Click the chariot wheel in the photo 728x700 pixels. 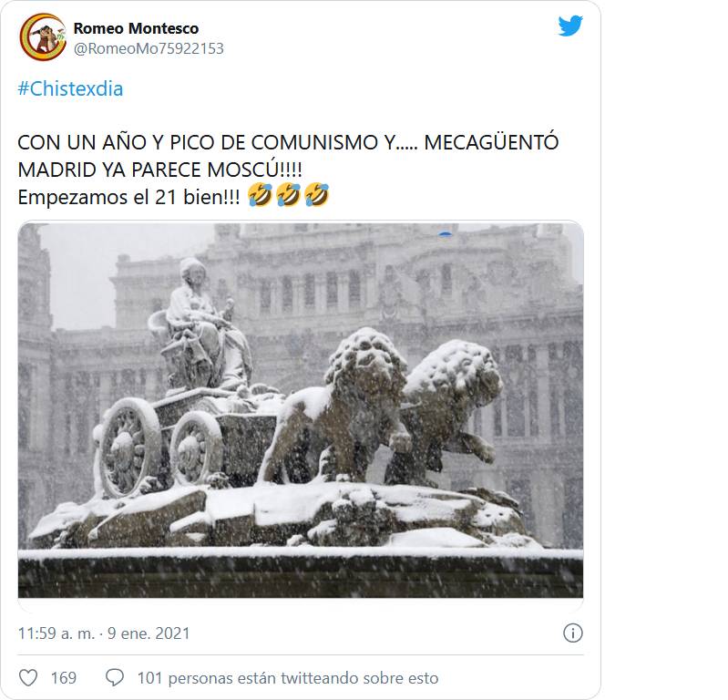[x=129, y=447]
